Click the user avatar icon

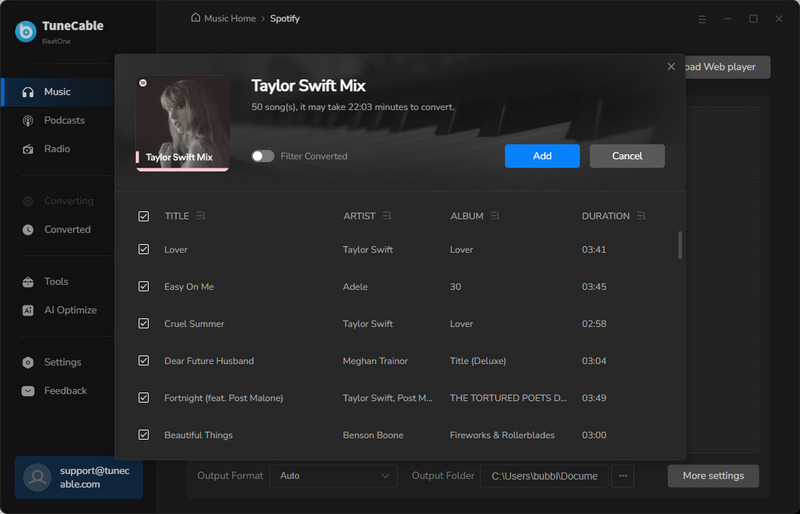(37, 477)
